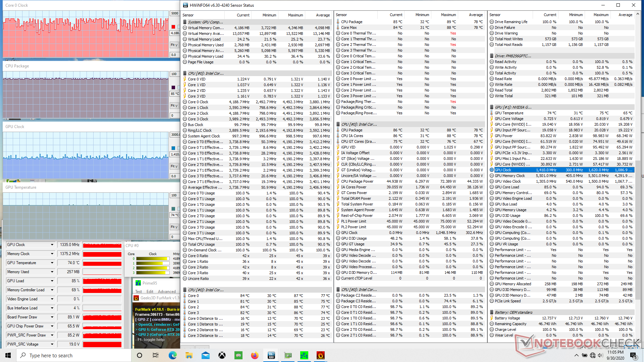
Task: Click the first Current column header
Action: (x=243, y=15)
